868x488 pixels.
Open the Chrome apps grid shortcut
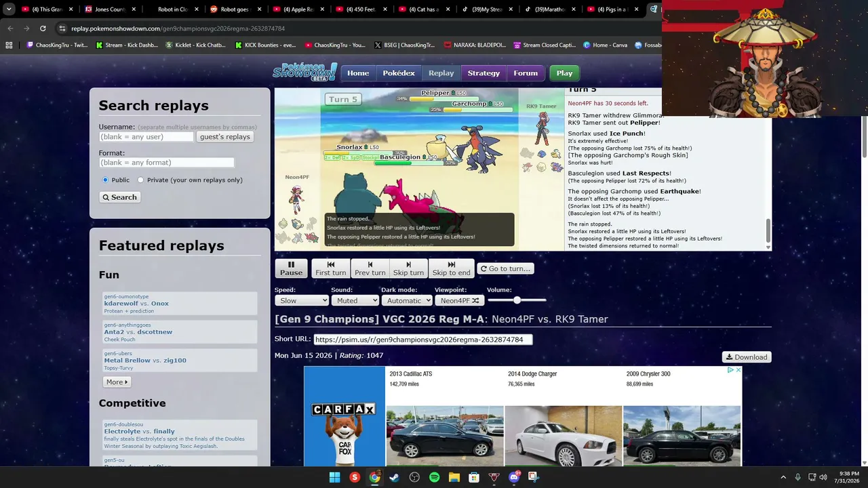tap(9, 45)
